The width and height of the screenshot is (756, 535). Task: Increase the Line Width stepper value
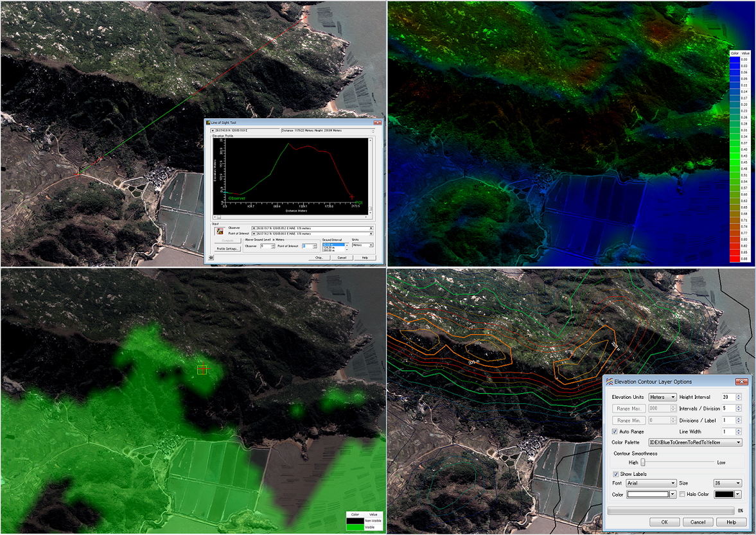click(739, 430)
